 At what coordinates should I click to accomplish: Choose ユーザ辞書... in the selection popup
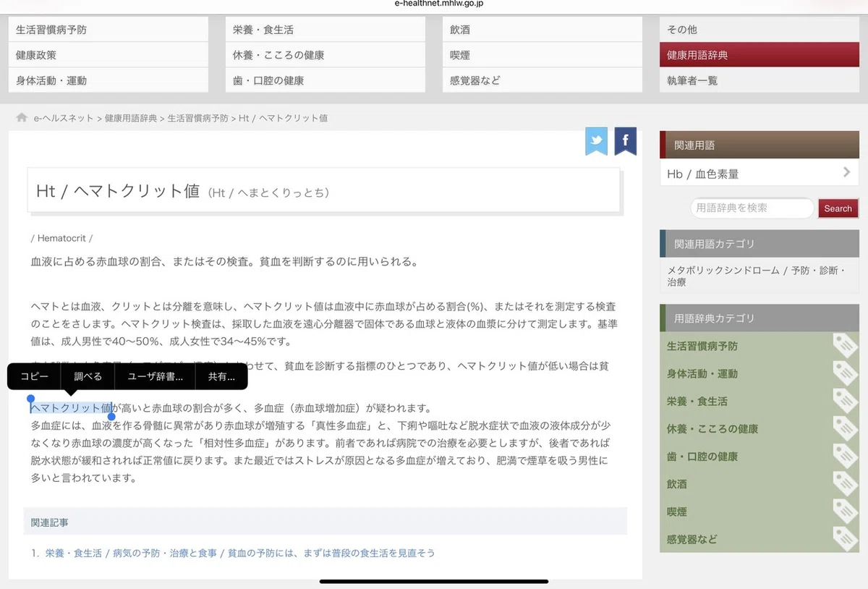(155, 376)
